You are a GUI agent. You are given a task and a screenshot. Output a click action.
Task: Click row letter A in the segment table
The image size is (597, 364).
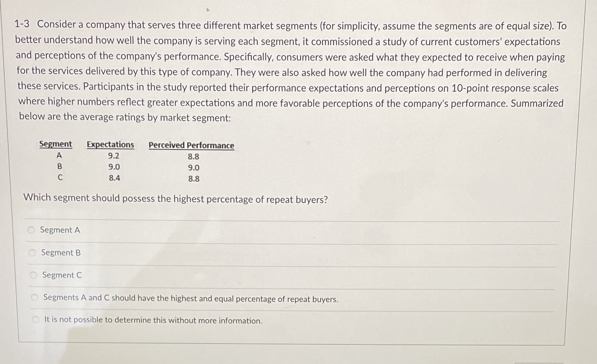tap(60, 156)
